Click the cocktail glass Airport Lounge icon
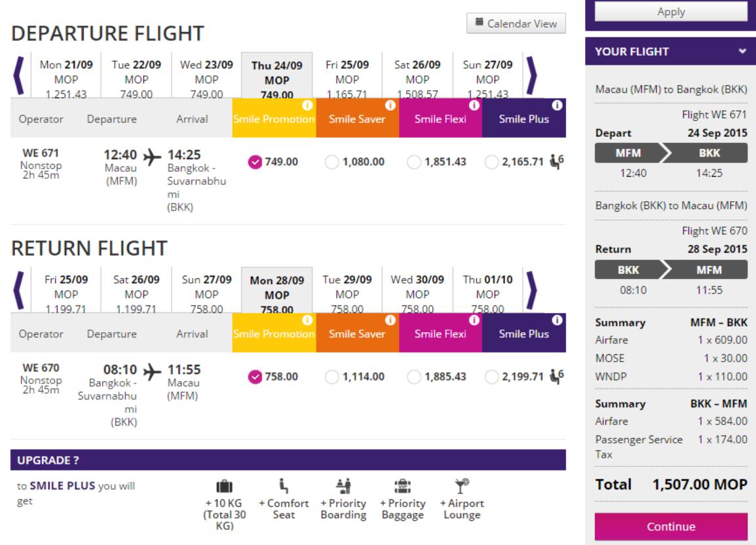The width and height of the screenshot is (756, 545). tap(461, 485)
